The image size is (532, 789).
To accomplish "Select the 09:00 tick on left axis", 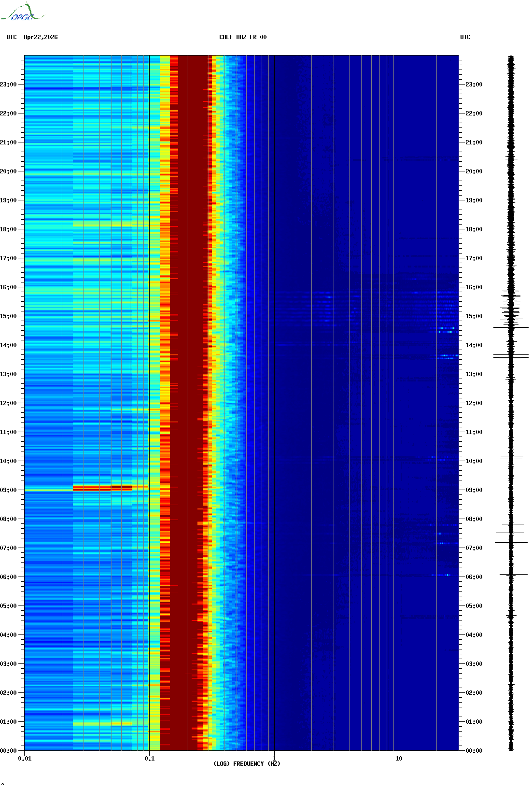I will click(8, 490).
